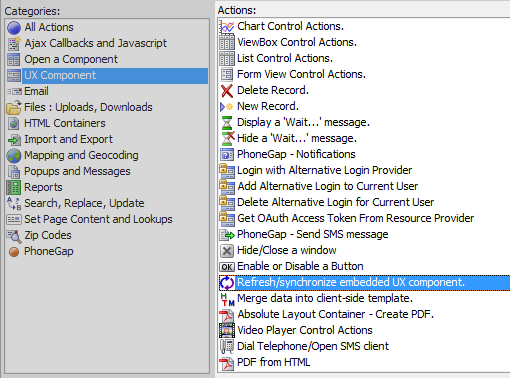Select Add Alternative Login to Current User

click(327, 186)
